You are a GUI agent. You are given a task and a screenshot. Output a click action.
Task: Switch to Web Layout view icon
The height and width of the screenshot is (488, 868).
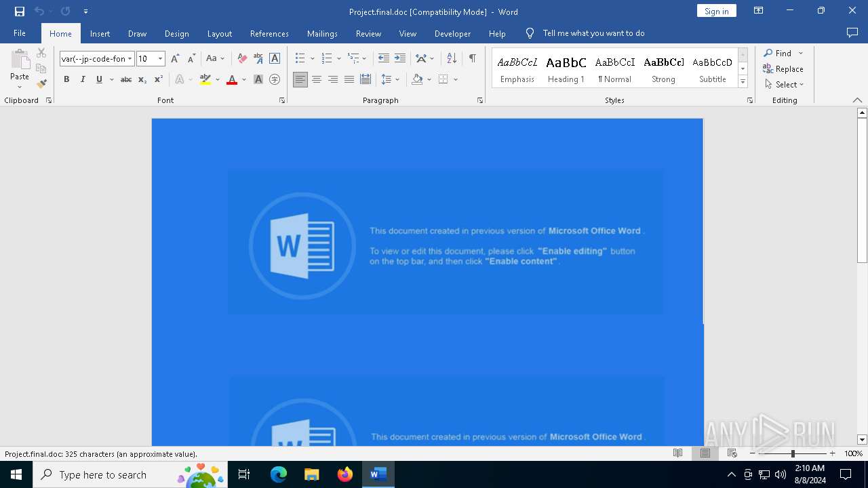(x=732, y=453)
